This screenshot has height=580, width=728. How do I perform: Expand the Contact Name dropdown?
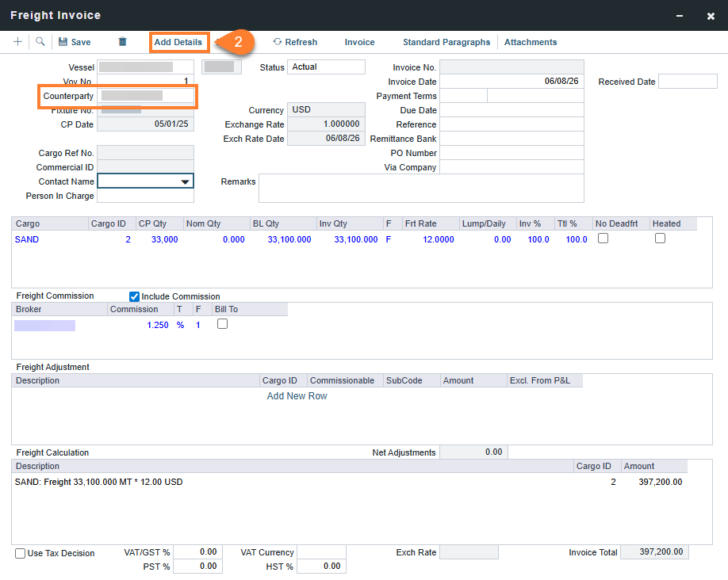(x=186, y=181)
